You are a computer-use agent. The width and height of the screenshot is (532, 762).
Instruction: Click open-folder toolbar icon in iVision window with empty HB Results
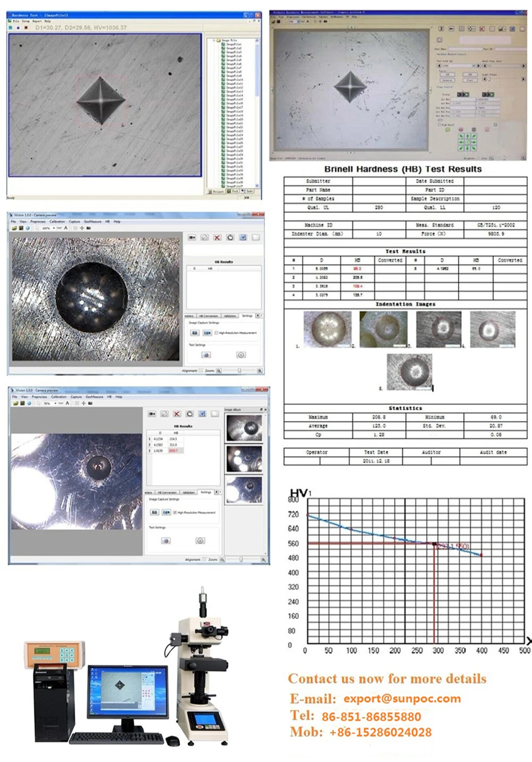point(15,228)
